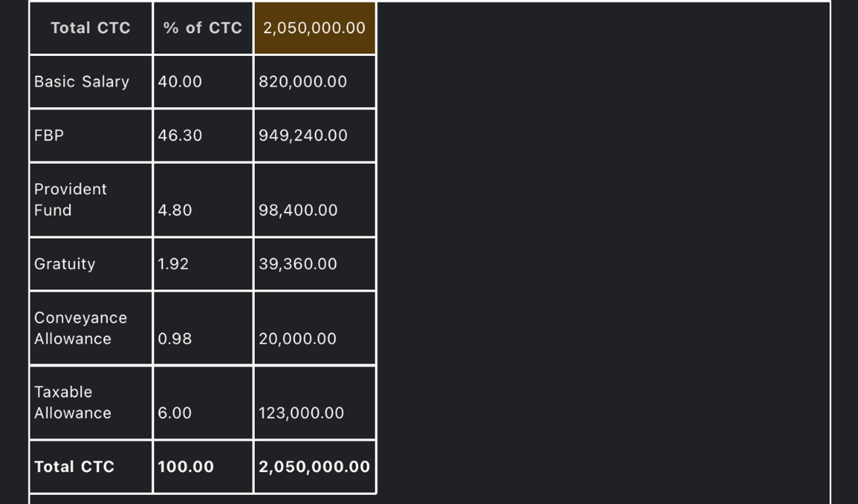
Task: Click the Total CTC header cell
Action: click(x=91, y=28)
